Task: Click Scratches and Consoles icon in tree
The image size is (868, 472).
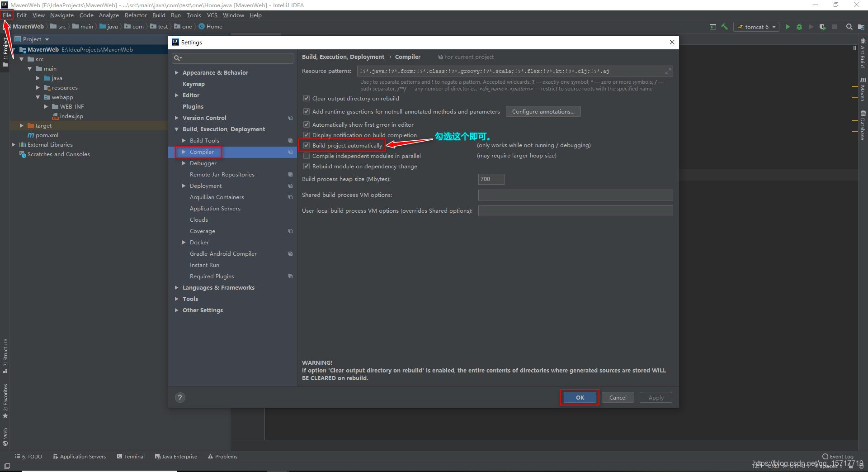Action: point(23,154)
